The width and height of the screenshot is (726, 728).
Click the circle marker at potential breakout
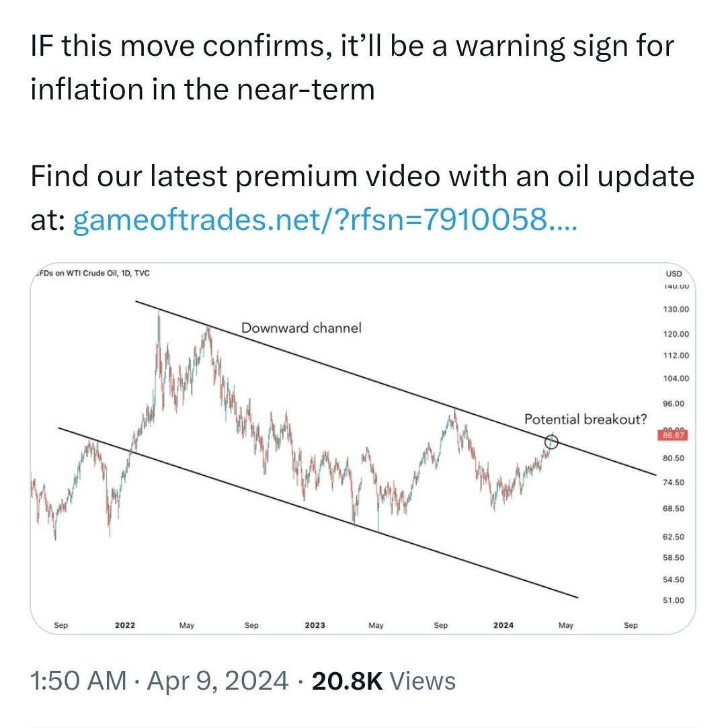pyautogui.click(x=551, y=442)
